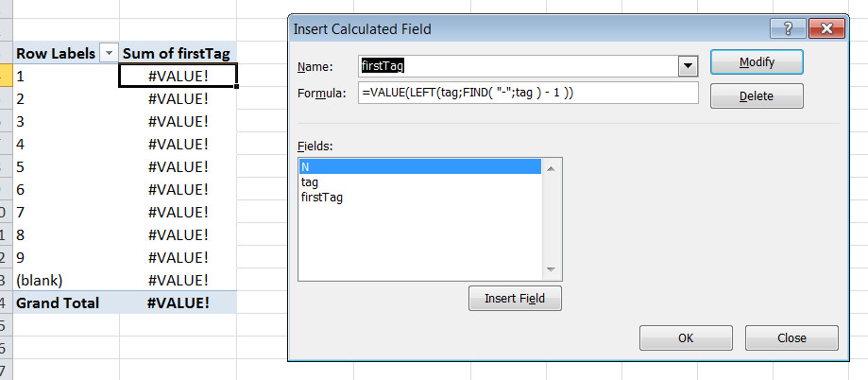
Task: Open the Name combo box dropdown arrow
Action: click(689, 66)
